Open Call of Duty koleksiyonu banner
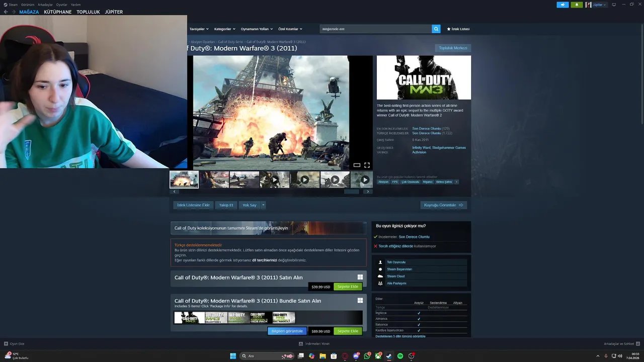 [x=269, y=228]
